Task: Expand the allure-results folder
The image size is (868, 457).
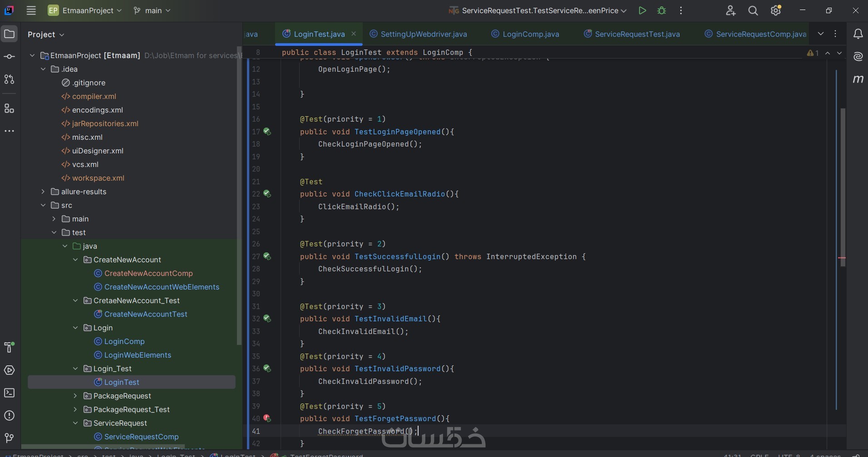Action: pyautogui.click(x=43, y=192)
